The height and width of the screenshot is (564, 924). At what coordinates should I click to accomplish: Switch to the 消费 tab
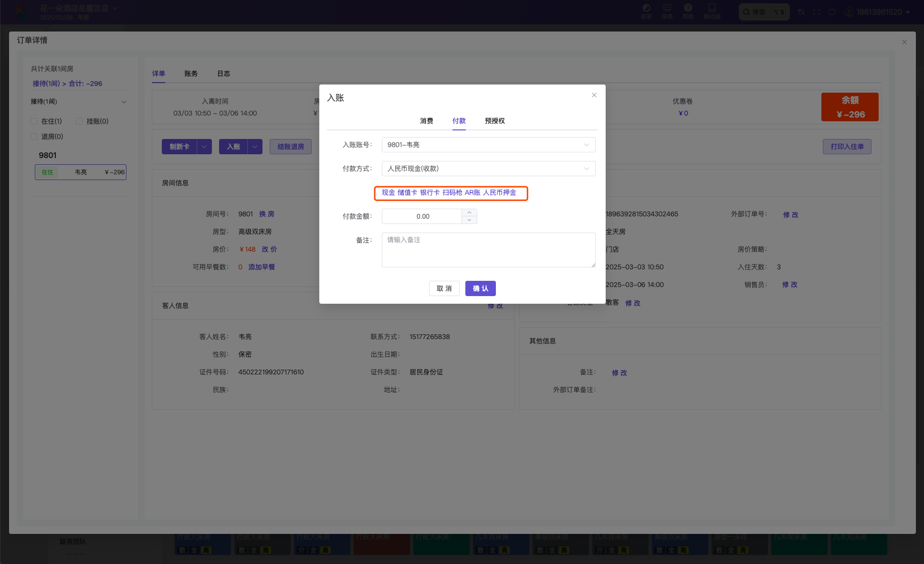(426, 121)
